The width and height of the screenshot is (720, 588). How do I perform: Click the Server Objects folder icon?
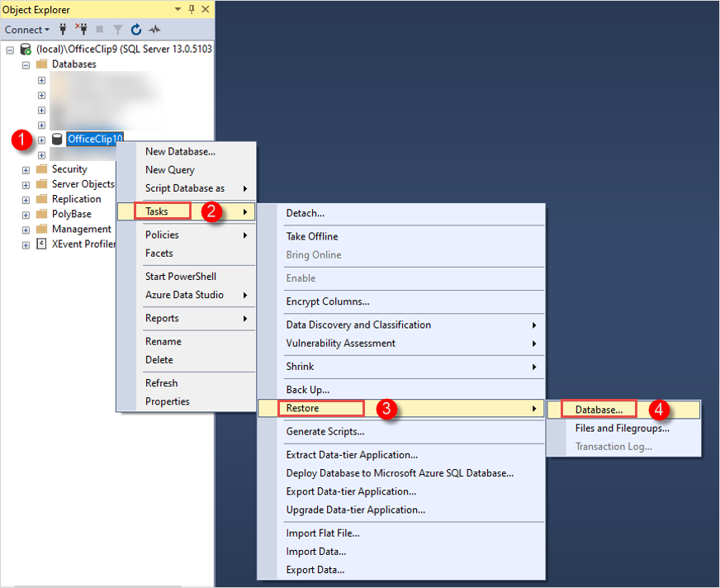(42, 184)
